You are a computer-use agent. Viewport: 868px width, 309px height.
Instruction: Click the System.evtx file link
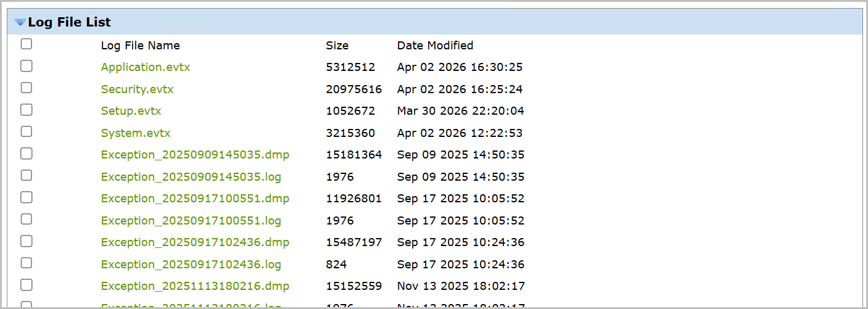tap(136, 133)
